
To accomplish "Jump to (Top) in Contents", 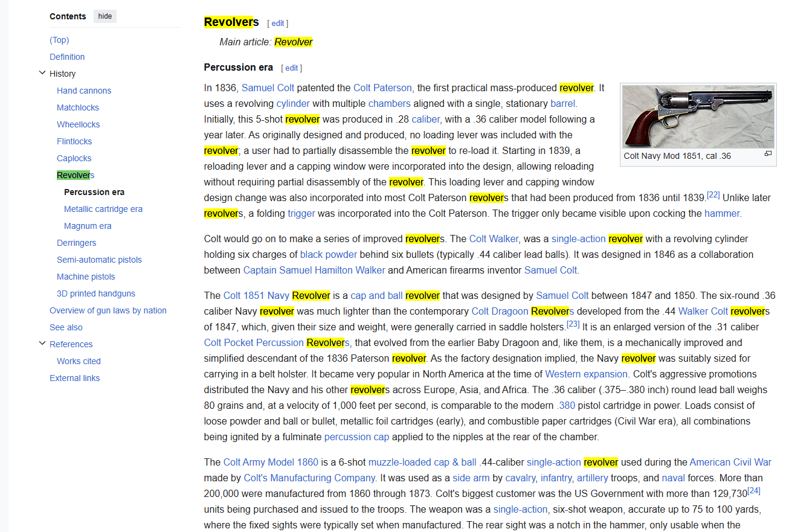I will click(x=59, y=40).
